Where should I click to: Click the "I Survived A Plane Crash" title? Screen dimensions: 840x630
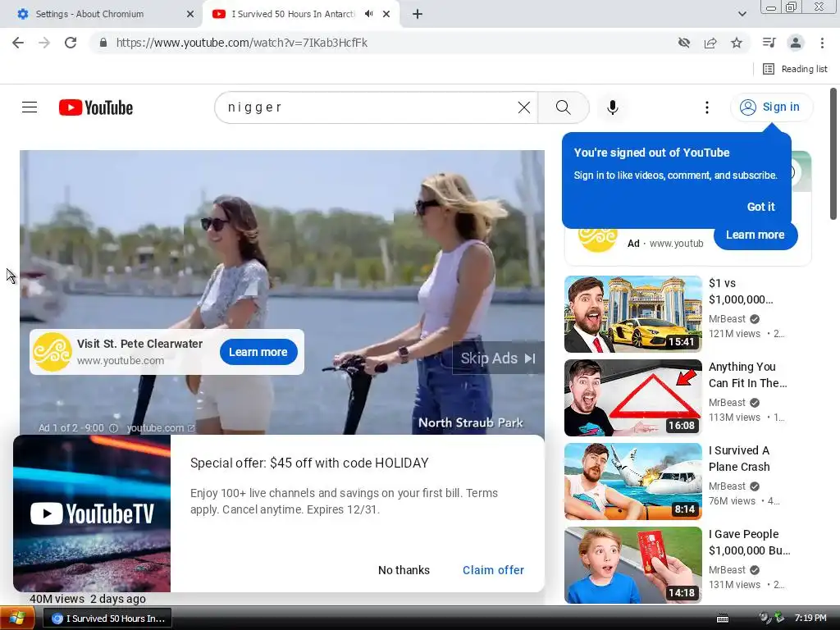pyautogui.click(x=739, y=459)
